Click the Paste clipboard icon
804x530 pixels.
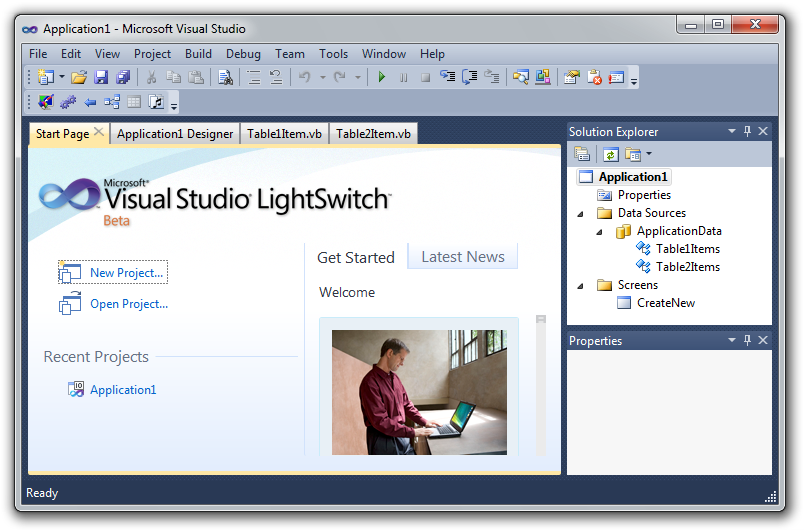coord(196,77)
